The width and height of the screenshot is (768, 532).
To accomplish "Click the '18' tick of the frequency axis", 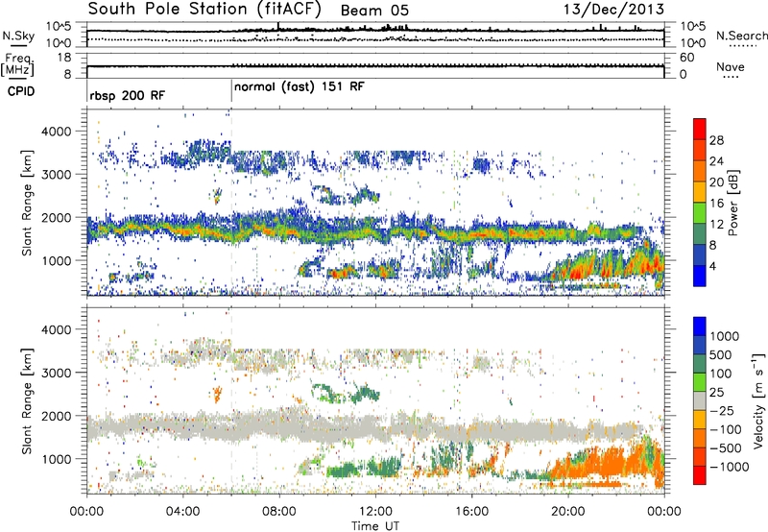I will (x=63, y=58).
